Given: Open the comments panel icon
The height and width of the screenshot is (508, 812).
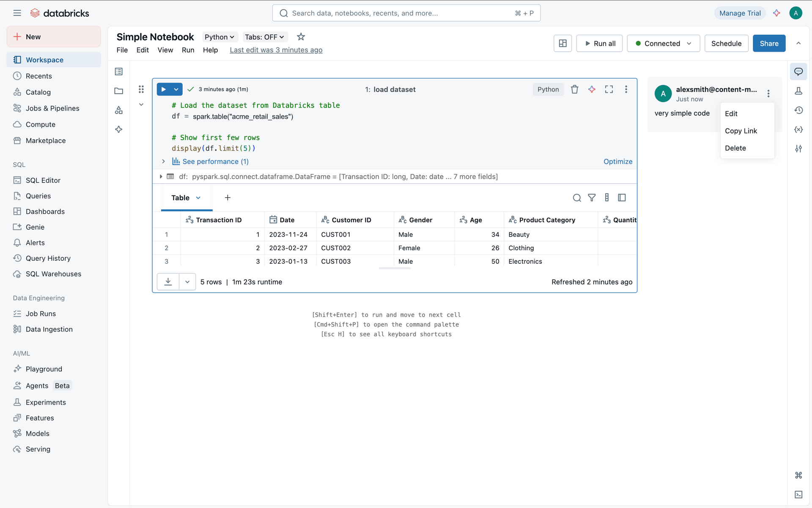Looking at the screenshot, I should coord(798,72).
